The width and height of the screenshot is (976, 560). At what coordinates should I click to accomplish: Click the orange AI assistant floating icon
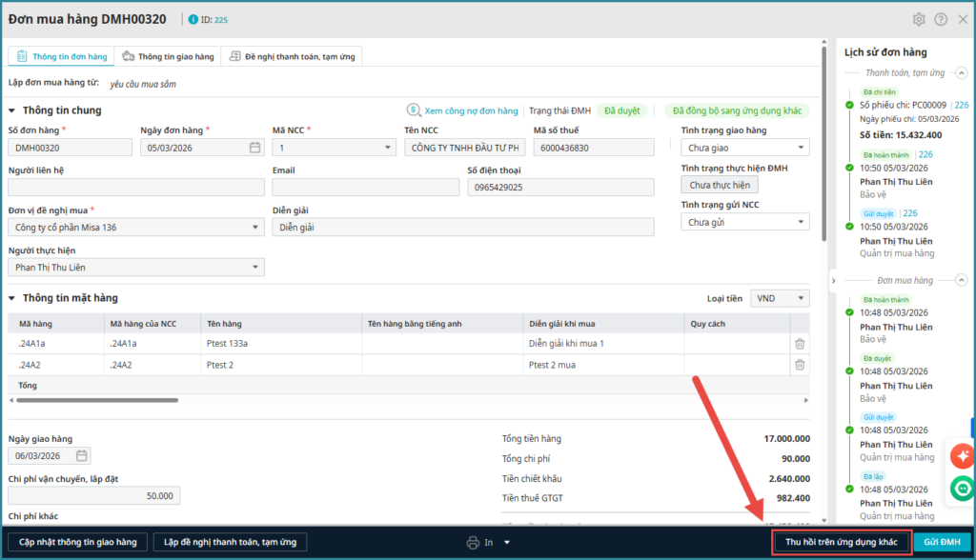(961, 456)
